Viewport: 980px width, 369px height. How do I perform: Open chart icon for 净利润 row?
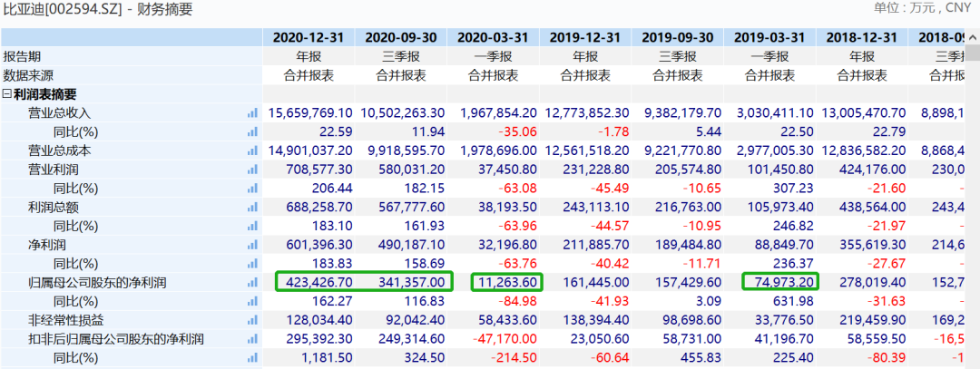click(x=252, y=245)
